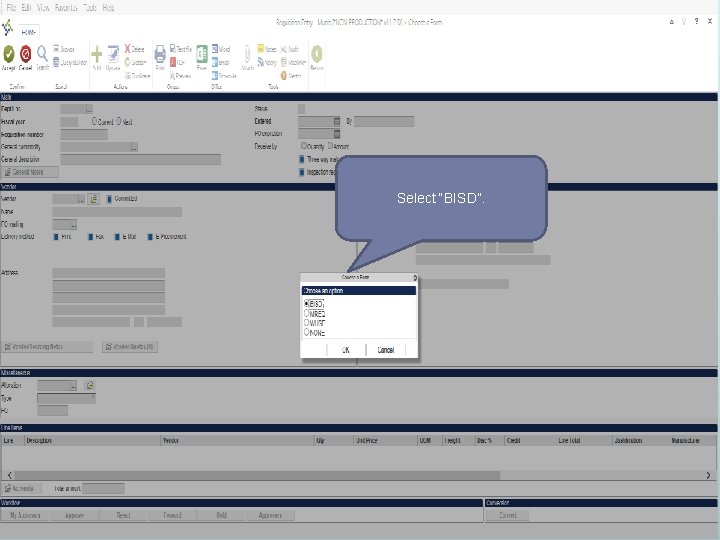The height and width of the screenshot is (540, 720).
Task: Click the help question mark icon
Action: (x=697, y=21)
